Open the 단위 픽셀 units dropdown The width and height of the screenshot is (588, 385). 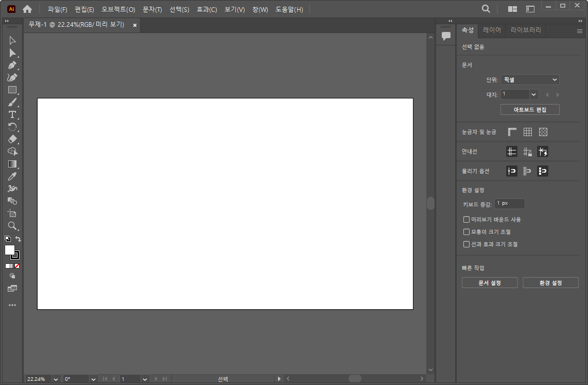pos(530,79)
